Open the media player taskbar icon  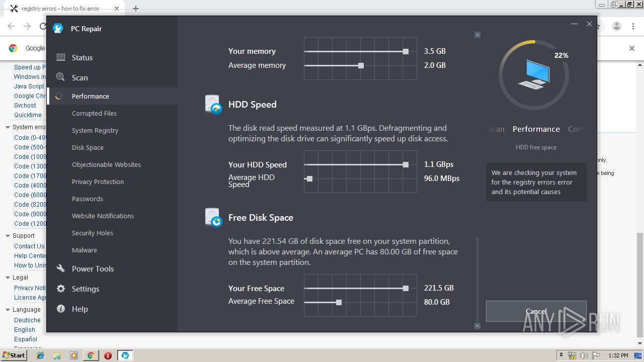74,355
